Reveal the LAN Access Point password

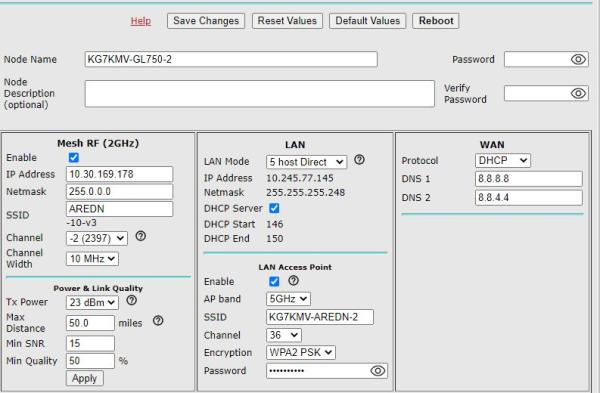coord(378,370)
